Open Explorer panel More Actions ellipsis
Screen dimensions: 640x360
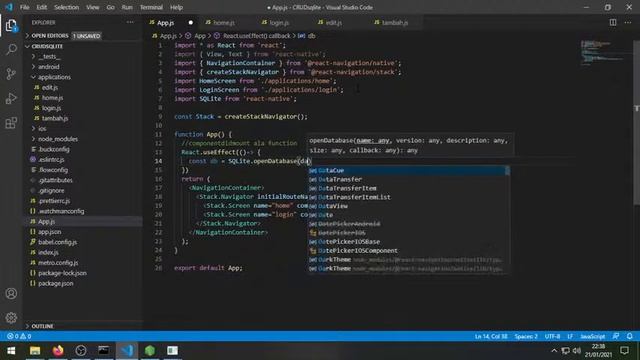pos(130,22)
